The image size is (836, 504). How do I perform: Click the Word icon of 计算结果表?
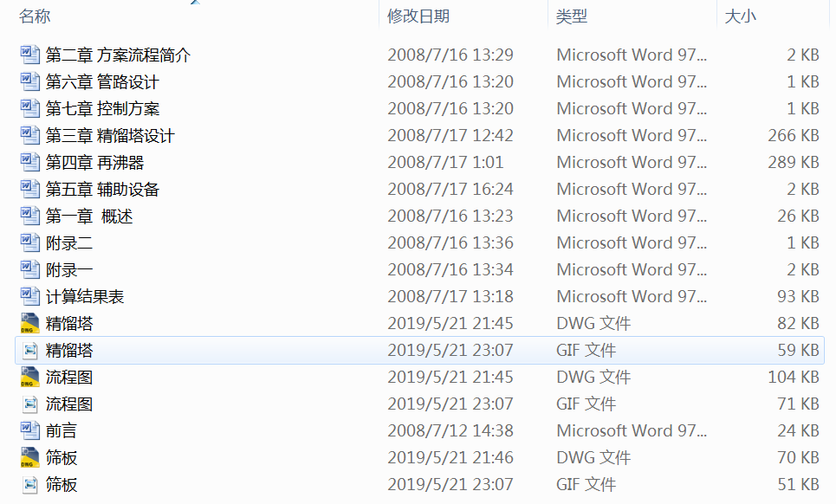29,296
